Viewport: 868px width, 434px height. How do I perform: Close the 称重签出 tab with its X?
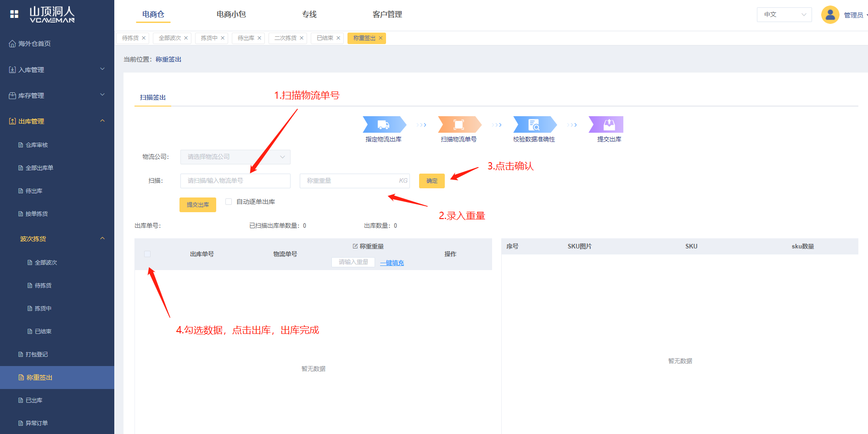pyautogui.click(x=381, y=38)
